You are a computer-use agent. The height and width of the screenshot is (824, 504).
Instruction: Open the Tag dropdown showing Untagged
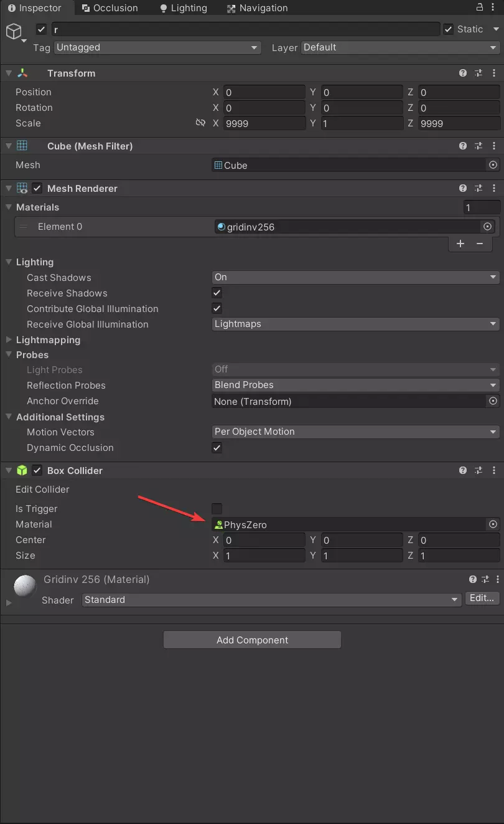[x=157, y=47]
